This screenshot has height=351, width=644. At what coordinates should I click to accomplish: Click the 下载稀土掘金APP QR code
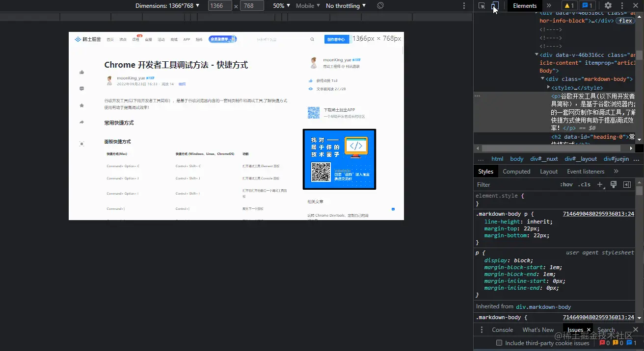click(314, 113)
